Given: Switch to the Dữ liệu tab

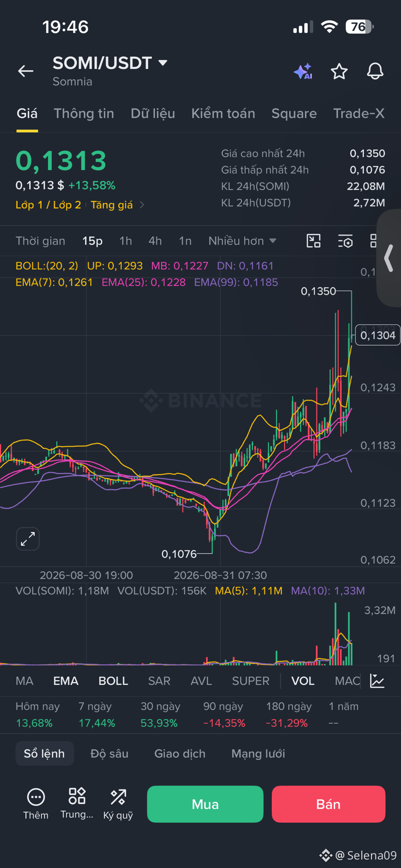Looking at the screenshot, I should [153, 114].
